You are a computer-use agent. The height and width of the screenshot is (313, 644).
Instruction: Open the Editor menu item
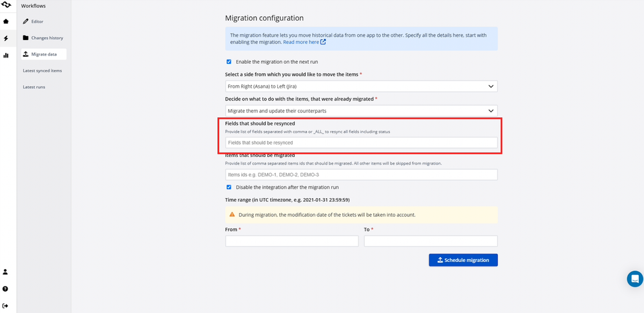click(x=37, y=21)
